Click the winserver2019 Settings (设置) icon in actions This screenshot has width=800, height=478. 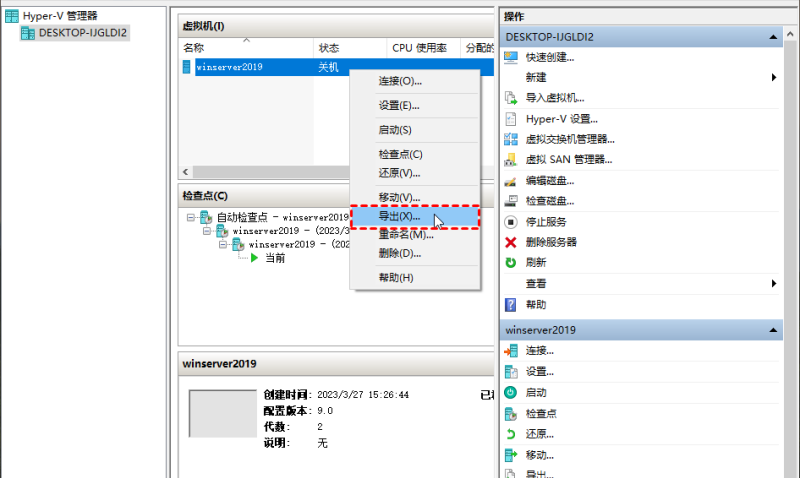(511, 372)
